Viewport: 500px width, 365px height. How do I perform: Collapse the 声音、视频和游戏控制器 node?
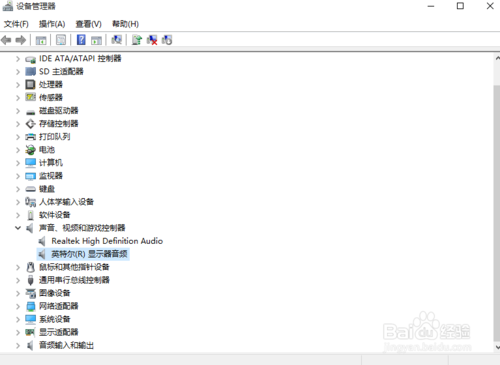tap(18, 228)
